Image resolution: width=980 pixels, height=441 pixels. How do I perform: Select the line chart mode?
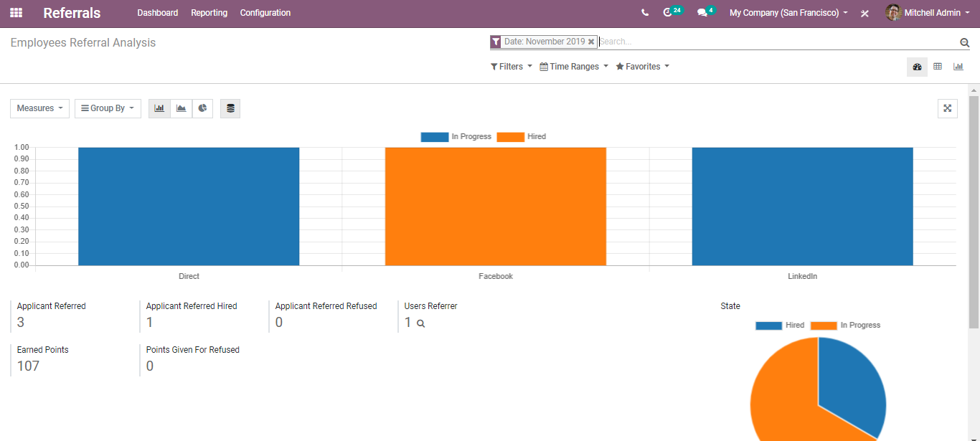(181, 108)
